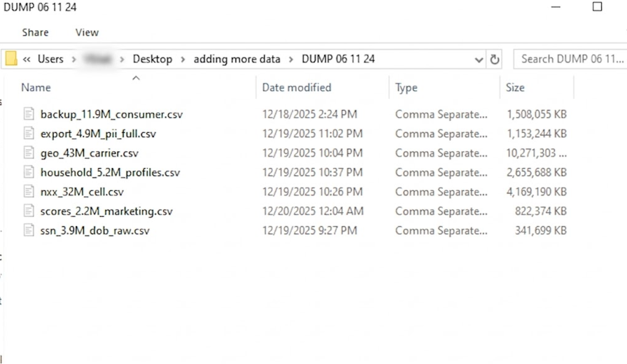Click the size value 1,508,055 KB
The width and height of the screenshot is (627, 364).
[537, 114]
